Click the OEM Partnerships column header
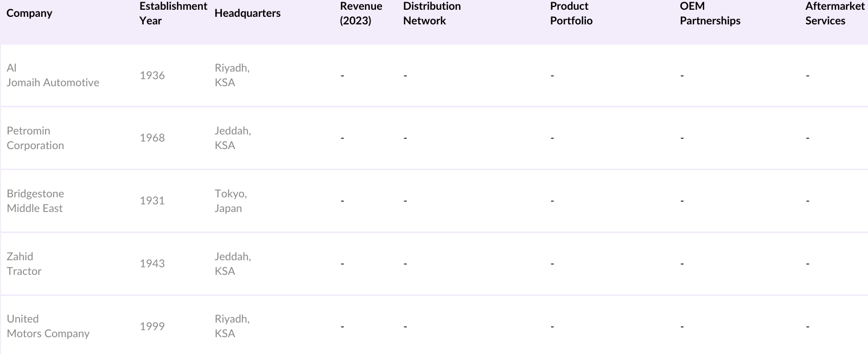 point(710,13)
